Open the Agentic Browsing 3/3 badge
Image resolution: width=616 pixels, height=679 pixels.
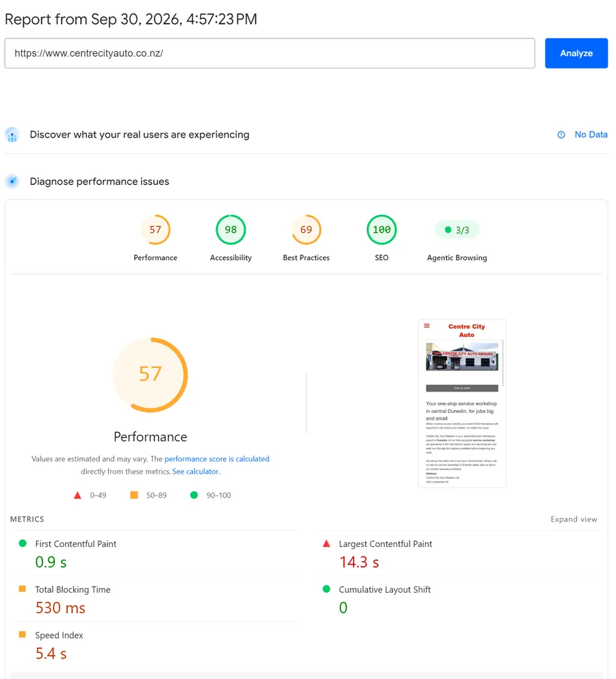point(457,230)
